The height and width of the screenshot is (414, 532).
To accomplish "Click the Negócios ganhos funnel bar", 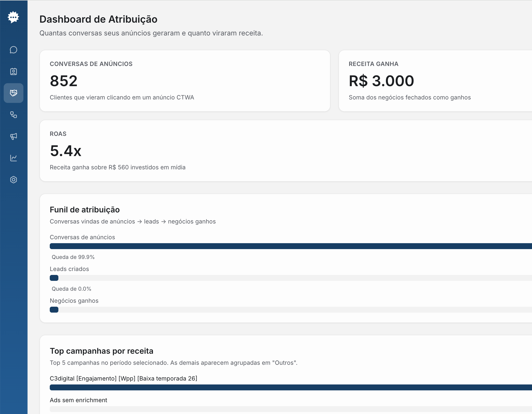I will (x=291, y=310).
